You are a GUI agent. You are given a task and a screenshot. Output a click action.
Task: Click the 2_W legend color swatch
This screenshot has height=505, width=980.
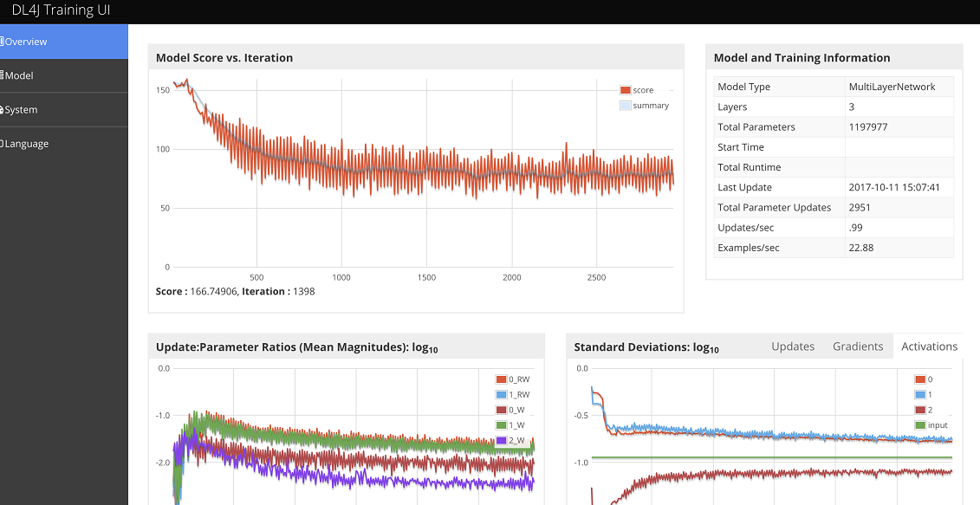click(x=501, y=441)
